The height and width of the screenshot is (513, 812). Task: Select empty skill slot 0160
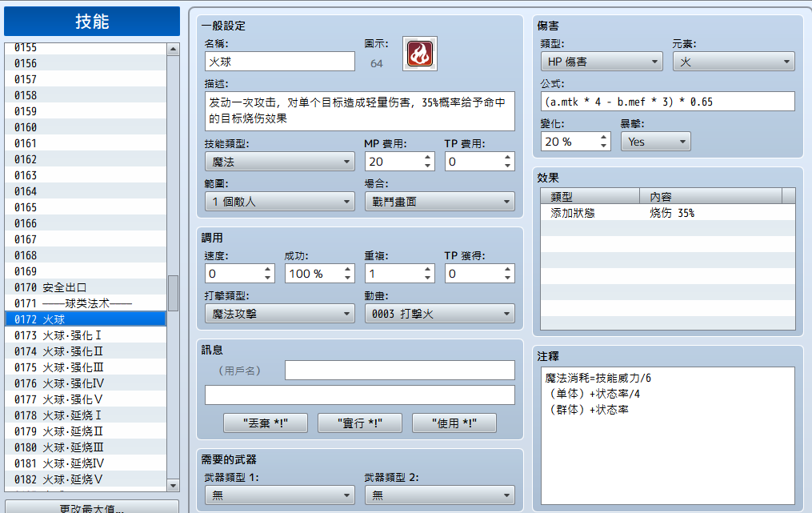(86, 127)
